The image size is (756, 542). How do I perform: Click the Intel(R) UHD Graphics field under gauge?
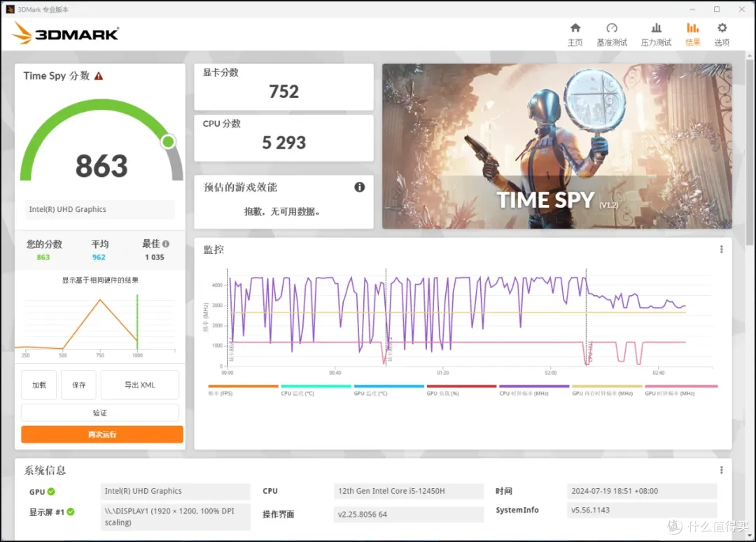click(100, 210)
